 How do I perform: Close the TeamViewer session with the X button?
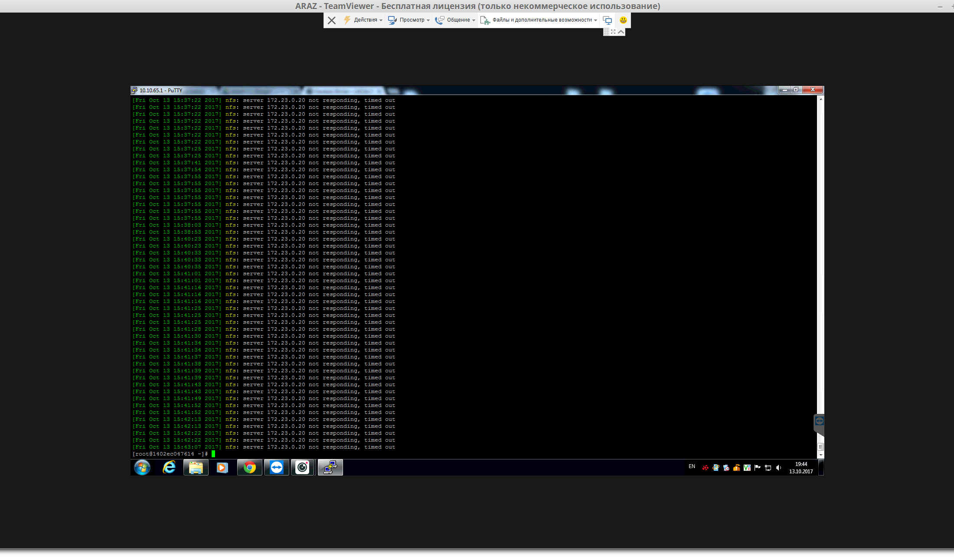pyautogui.click(x=332, y=20)
